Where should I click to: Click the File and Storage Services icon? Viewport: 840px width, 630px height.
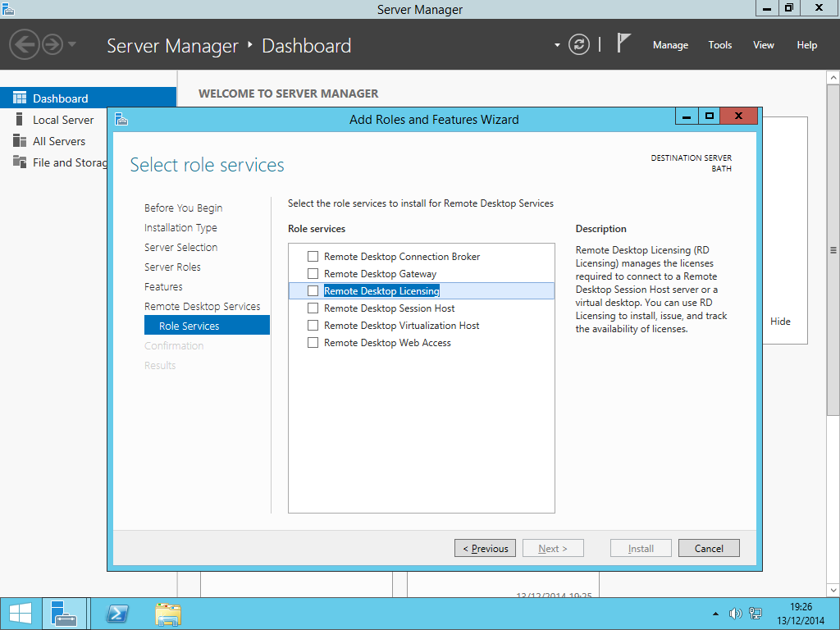click(x=20, y=162)
